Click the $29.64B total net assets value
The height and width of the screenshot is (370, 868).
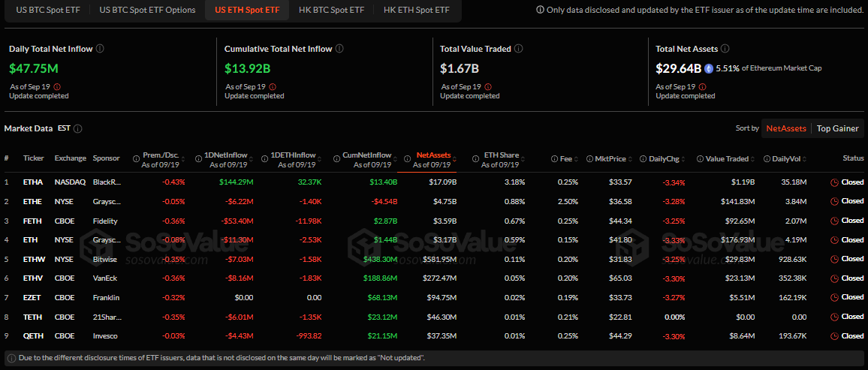point(679,68)
